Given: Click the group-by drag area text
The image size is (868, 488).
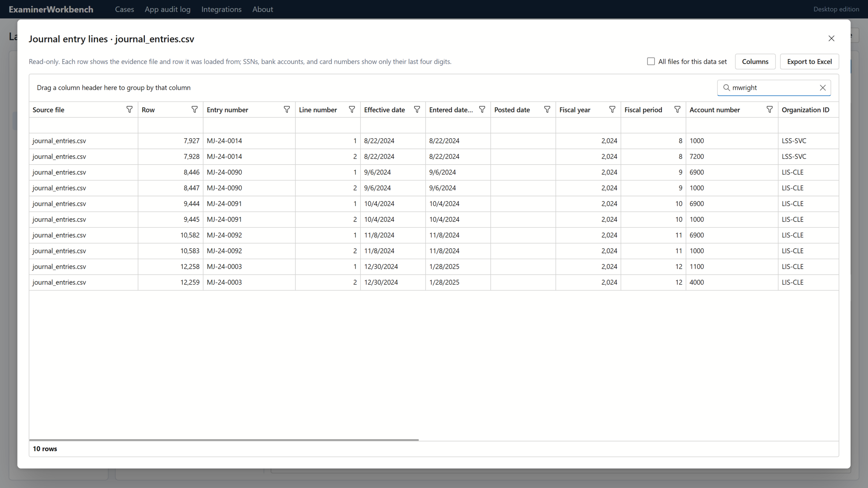Looking at the screenshot, I should coord(114,88).
